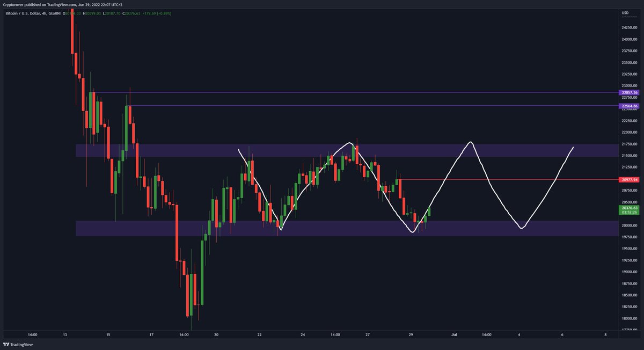Click the 18500.00 price axis label

tap(629, 295)
